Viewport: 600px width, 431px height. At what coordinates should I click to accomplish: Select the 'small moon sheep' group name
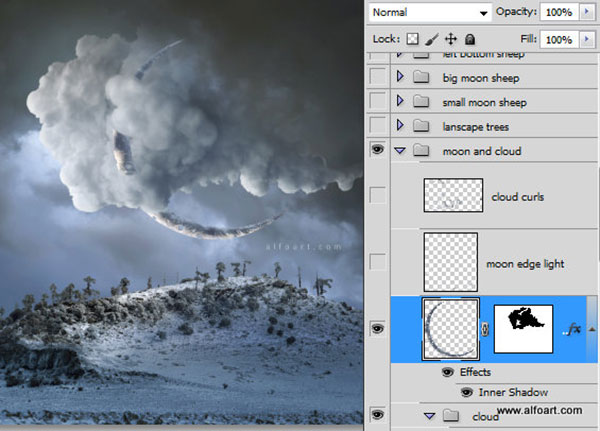pyautogui.click(x=484, y=103)
